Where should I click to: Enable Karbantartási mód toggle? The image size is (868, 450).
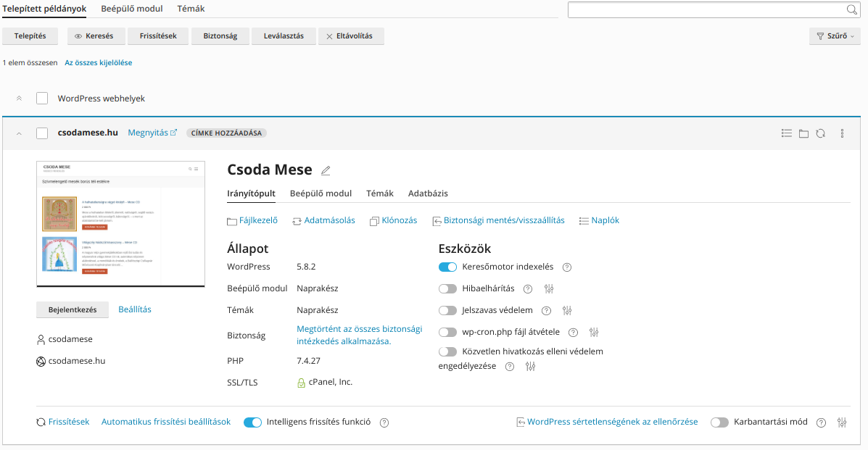719,422
